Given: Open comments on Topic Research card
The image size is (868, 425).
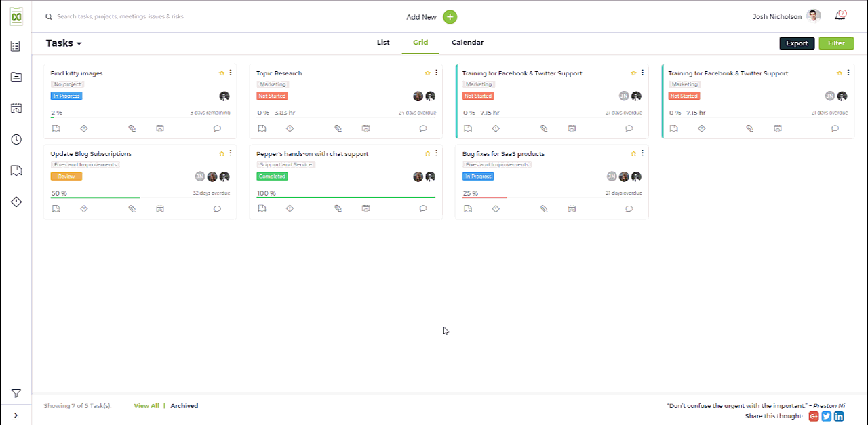Looking at the screenshot, I should 423,128.
